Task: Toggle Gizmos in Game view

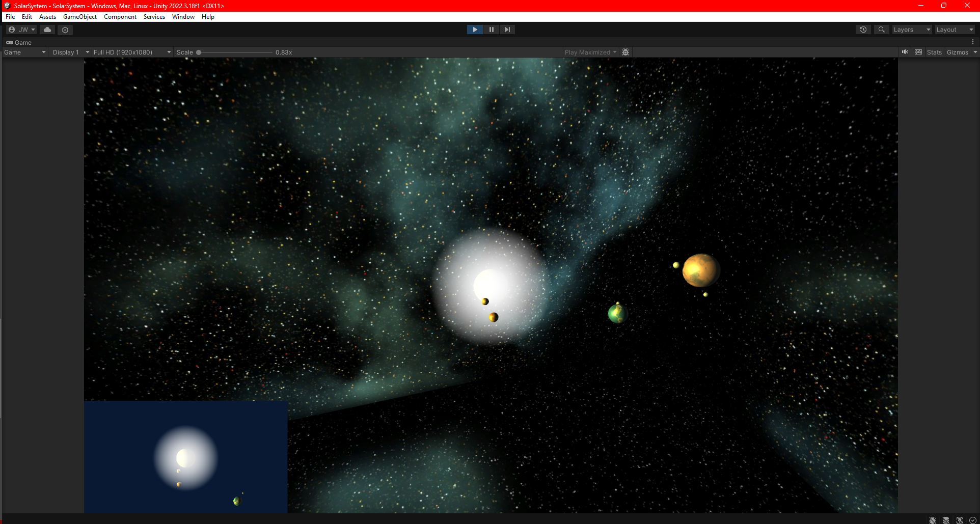Action: tap(957, 52)
